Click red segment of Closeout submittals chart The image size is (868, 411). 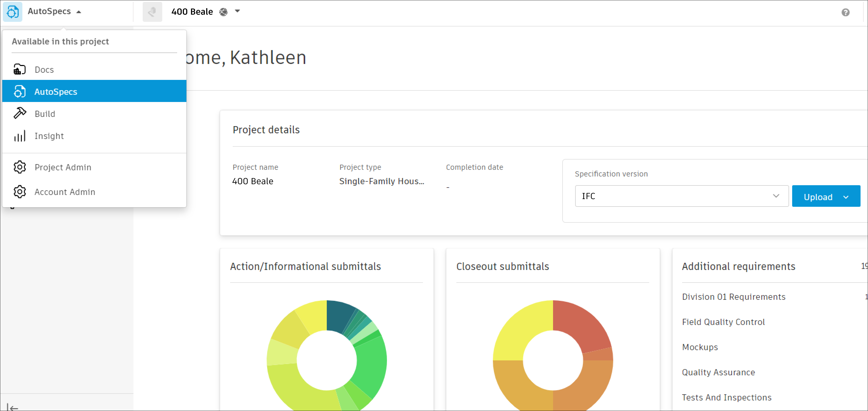pyautogui.click(x=580, y=323)
